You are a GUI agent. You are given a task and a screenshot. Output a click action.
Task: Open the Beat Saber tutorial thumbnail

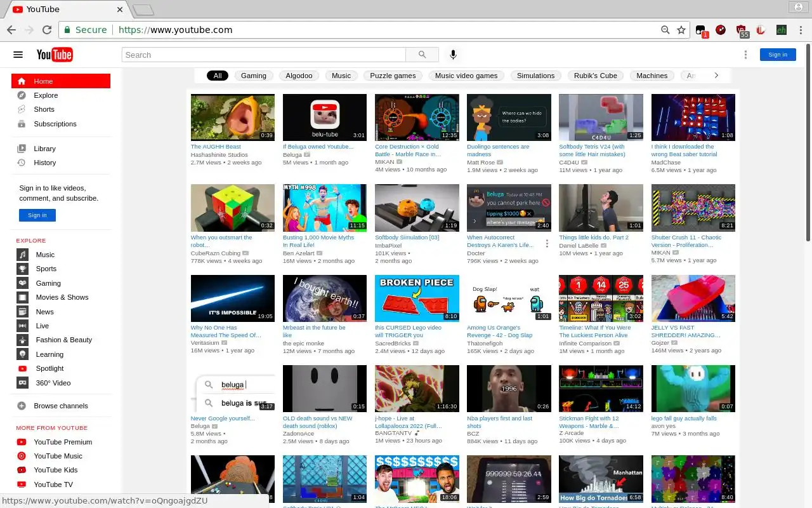(x=693, y=117)
